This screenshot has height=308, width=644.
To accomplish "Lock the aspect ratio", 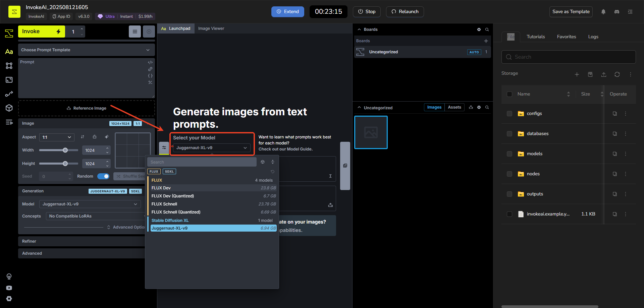I will (95, 137).
